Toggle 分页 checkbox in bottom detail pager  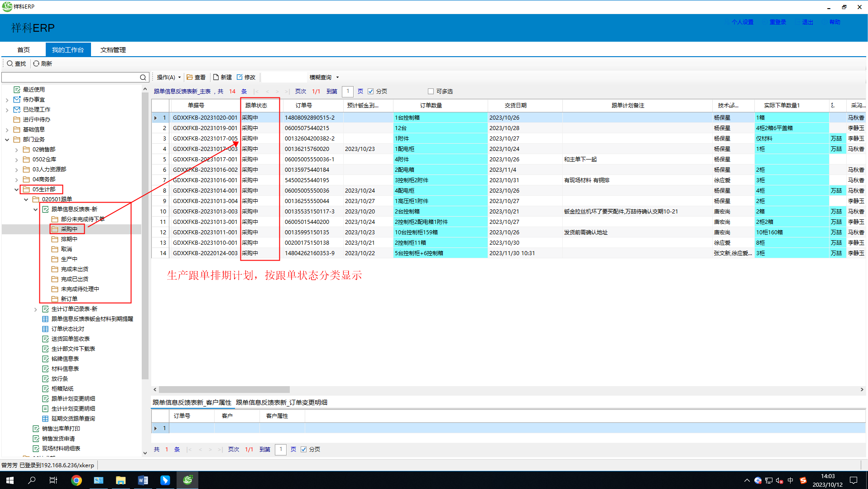click(304, 450)
